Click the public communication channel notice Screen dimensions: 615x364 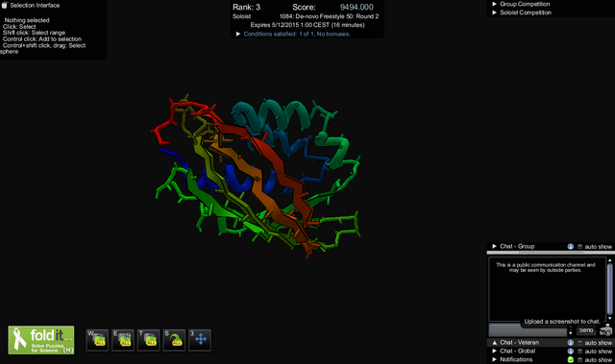(546, 267)
